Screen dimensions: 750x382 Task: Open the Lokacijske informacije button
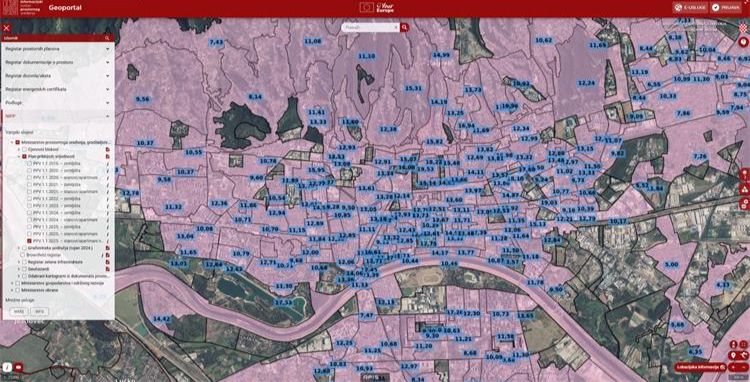pyautogui.click(x=701, y=367)
